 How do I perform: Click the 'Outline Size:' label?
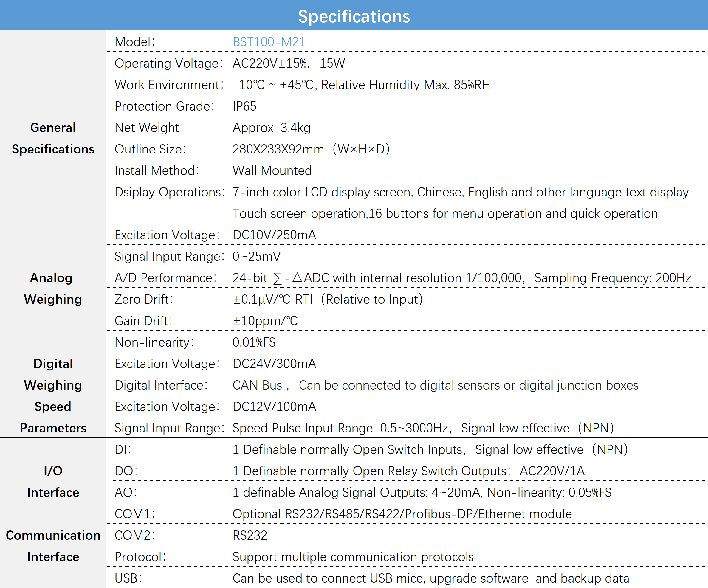click(x=150, y=149)
